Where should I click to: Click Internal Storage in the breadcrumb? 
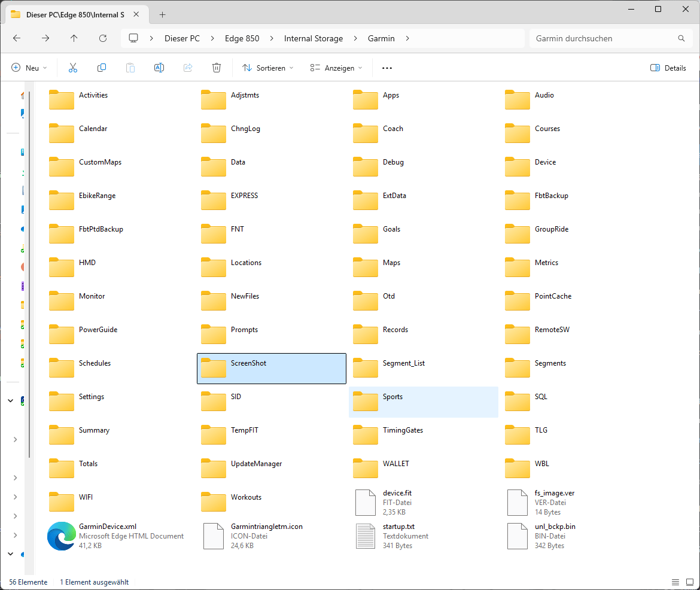point(314,38)
